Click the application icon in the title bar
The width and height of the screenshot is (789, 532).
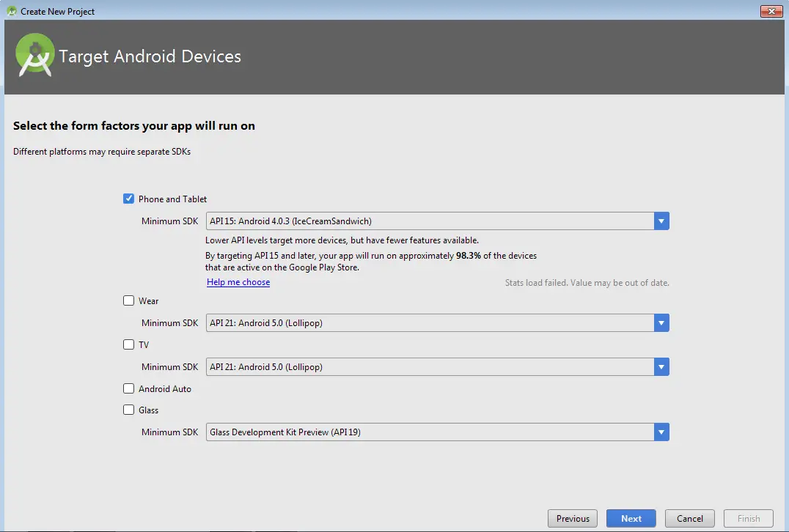[x=10, y=11]
